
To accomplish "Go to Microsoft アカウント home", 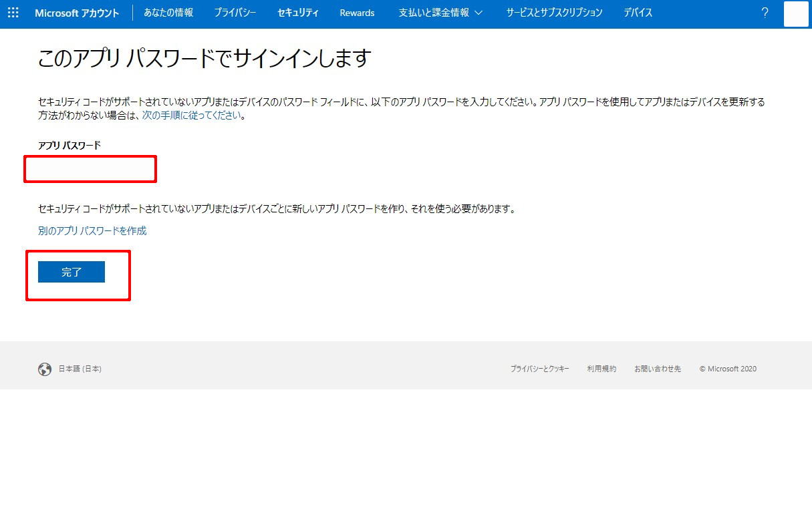I will pos(77,13).
